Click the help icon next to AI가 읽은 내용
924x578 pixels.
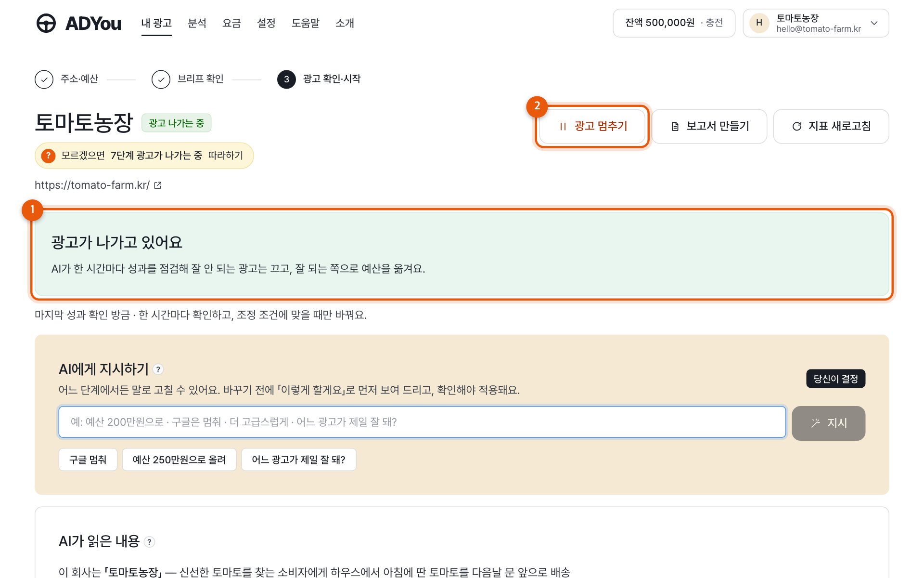(x=150, y=542)
